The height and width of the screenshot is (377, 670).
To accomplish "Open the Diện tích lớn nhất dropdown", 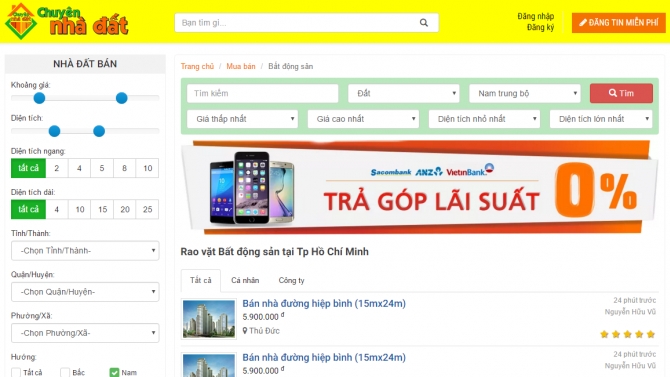I will (601, 119).
